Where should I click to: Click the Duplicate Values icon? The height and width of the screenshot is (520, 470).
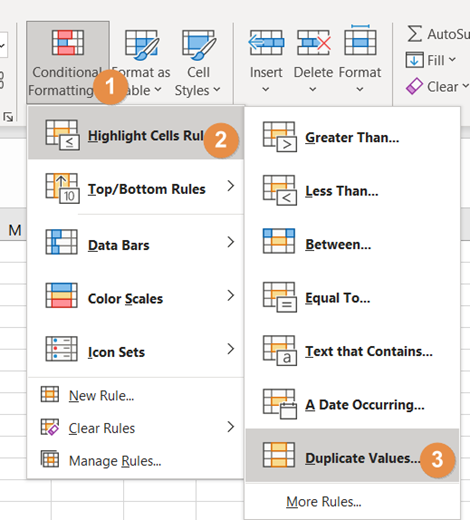click(x=279, y=455)
